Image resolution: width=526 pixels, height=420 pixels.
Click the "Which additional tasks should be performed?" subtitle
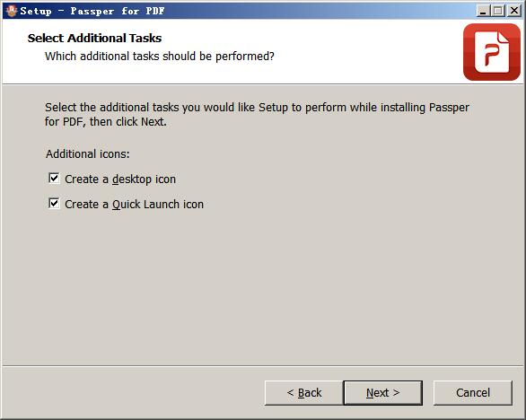click(x=160, y=56)
